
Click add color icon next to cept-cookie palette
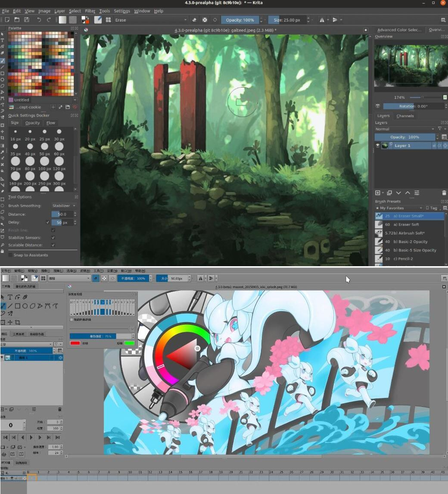[53, 107]
